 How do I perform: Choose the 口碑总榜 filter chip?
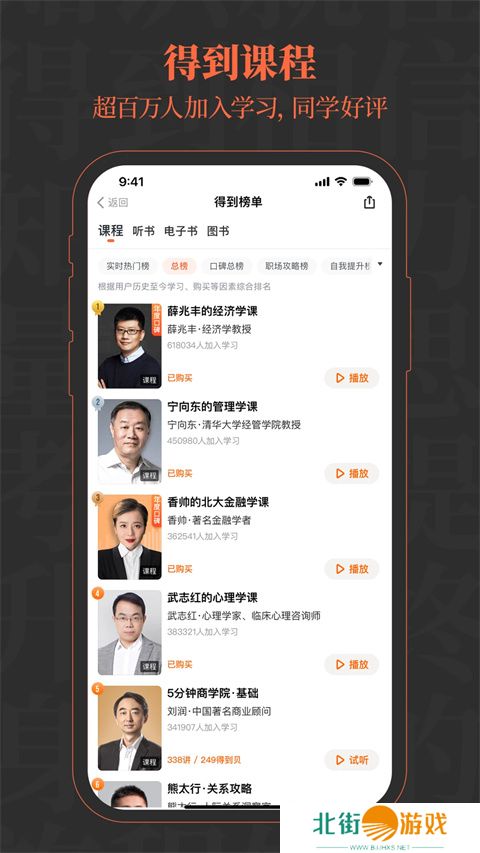click(x=227, y=266)
